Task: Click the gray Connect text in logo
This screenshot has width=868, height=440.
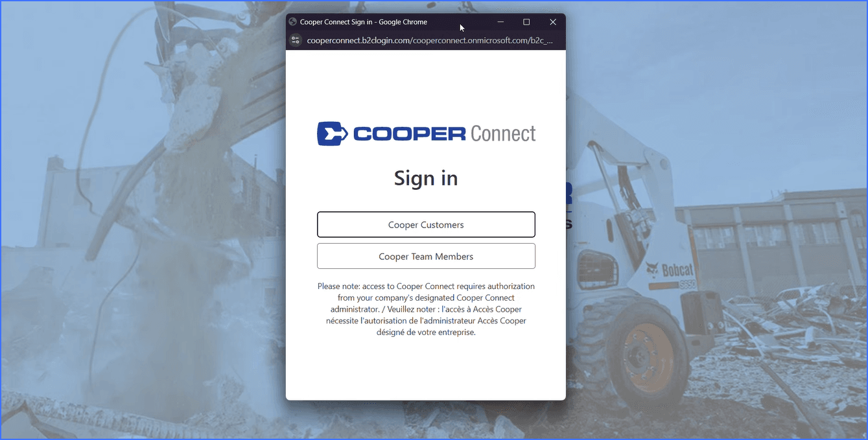Action: pos(503,133)
